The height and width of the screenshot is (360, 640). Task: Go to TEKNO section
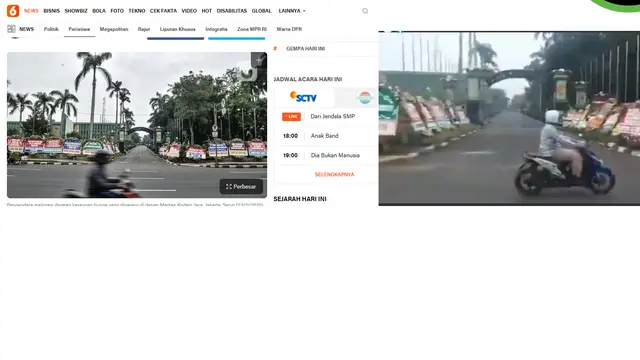tap(137, 11)
